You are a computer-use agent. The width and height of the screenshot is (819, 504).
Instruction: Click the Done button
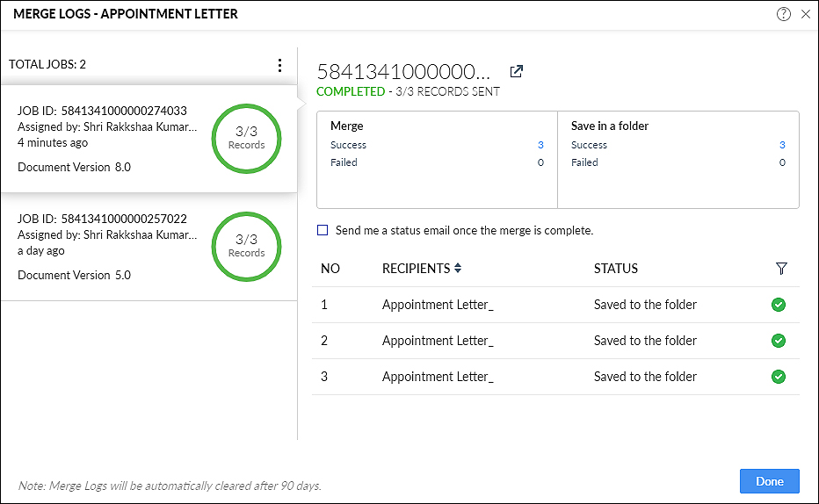770,481
